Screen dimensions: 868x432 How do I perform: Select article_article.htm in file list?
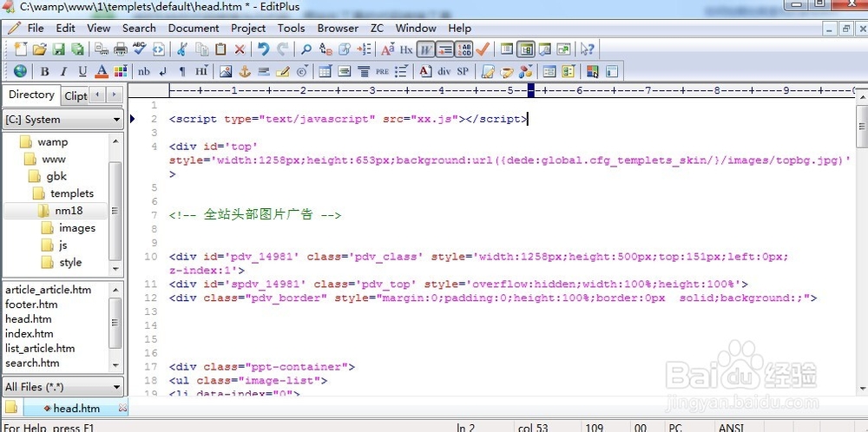point(48,289)
